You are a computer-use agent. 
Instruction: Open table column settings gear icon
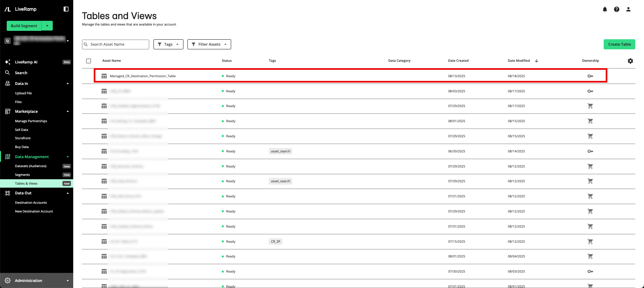coord(630,61)
